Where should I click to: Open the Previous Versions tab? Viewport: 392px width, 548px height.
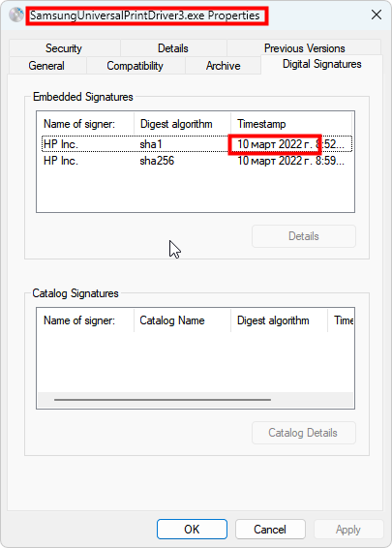point(304,48)
